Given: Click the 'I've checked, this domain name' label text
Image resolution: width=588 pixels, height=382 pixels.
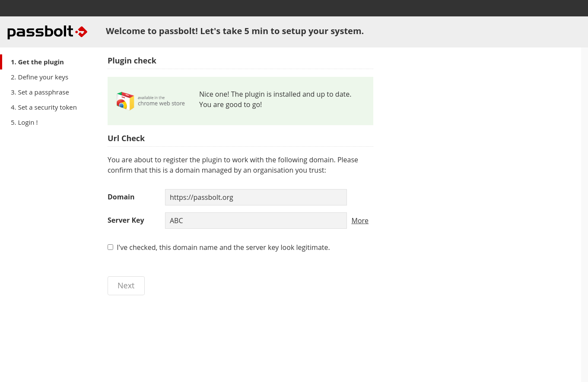Looking at the screenshot, I should pyautogui.click(x=223, y=248).
